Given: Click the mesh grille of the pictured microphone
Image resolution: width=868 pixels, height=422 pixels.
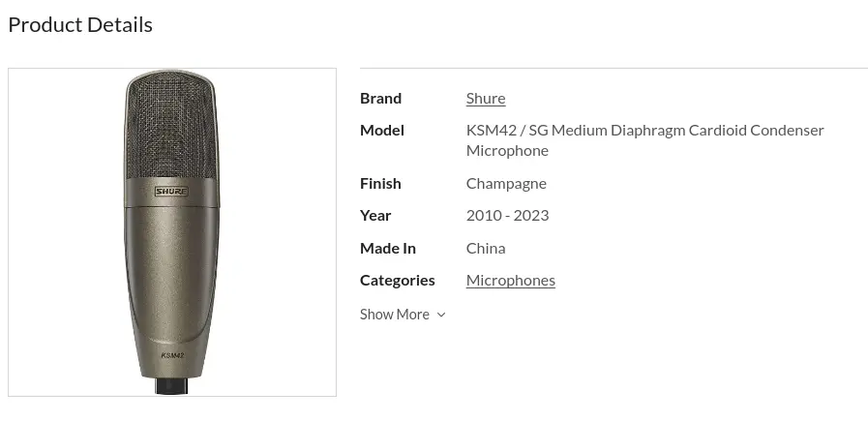Looking at the screenshot, I should tap(172, 126).
